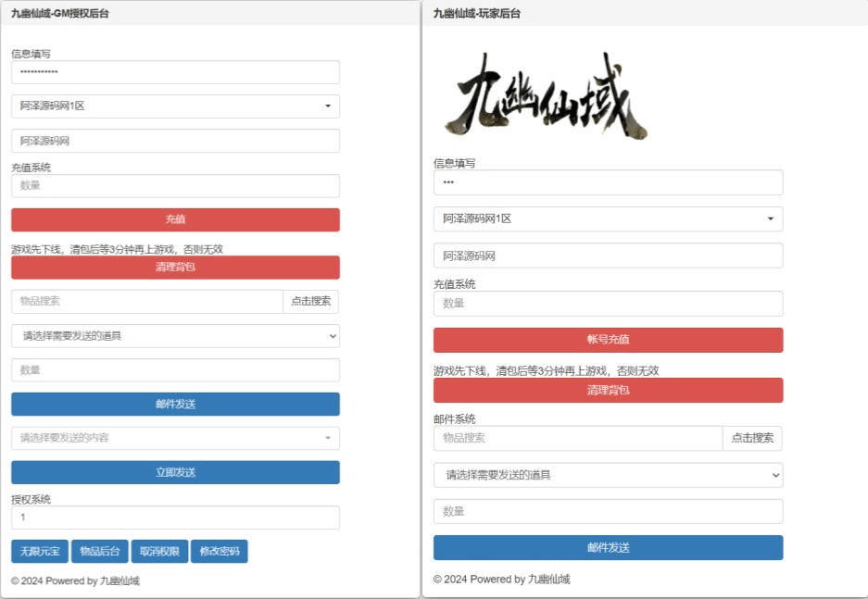Image resolution: width=868 pixels, height=599 pixels.
Task: Click 邮件发送 button in 玩家后台
Action: [609, 547]
